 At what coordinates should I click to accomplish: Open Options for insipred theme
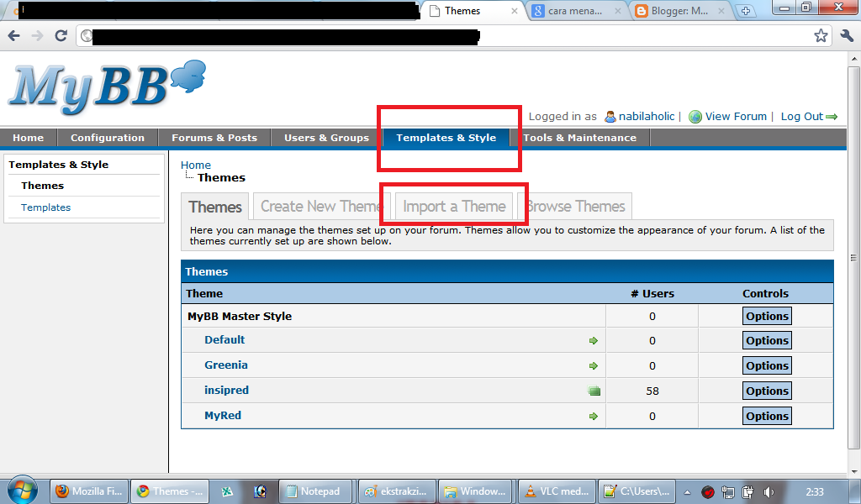click(x=767, y=391)
